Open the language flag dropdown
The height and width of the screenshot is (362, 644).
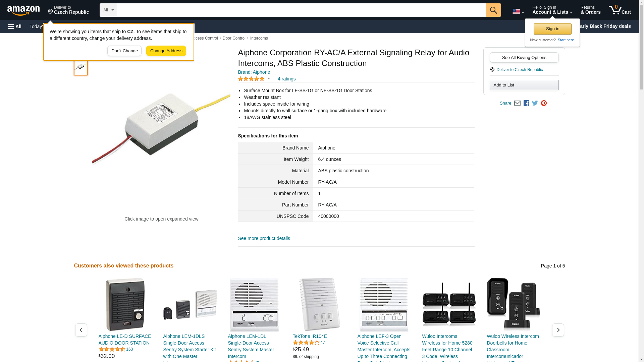pyautogui.click(x=518, y=11)
